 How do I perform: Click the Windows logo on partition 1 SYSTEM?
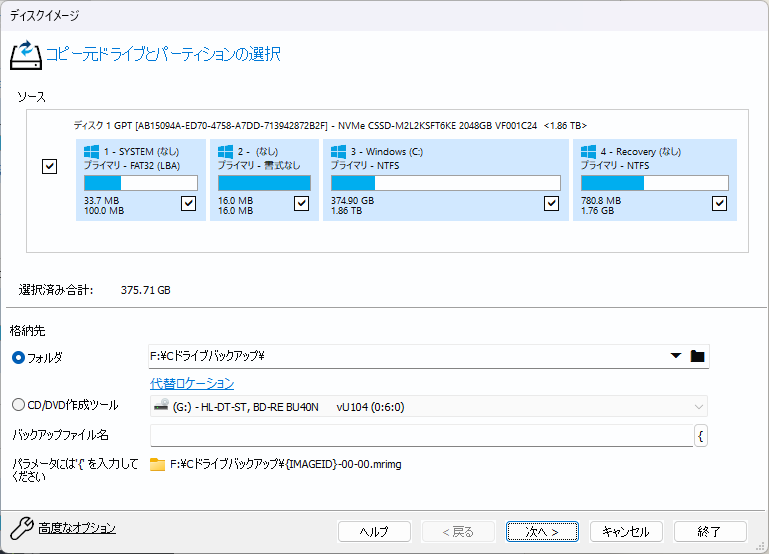[x=92, y=152]
